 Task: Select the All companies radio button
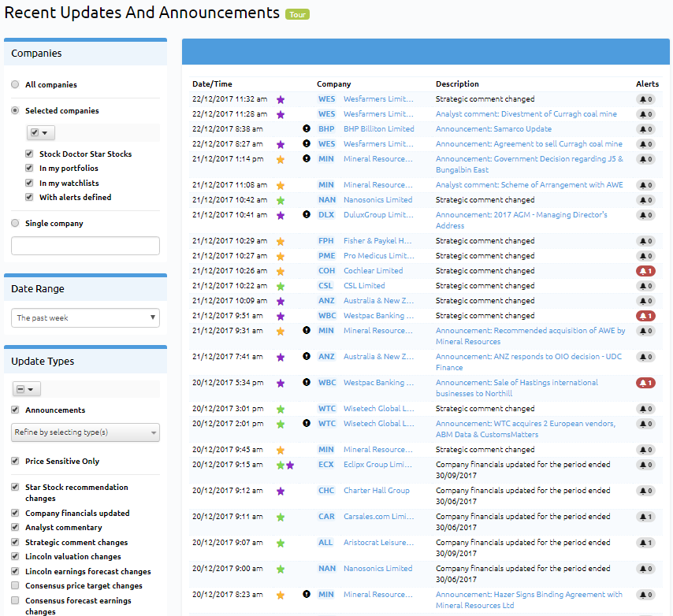[x=16, y=84]
